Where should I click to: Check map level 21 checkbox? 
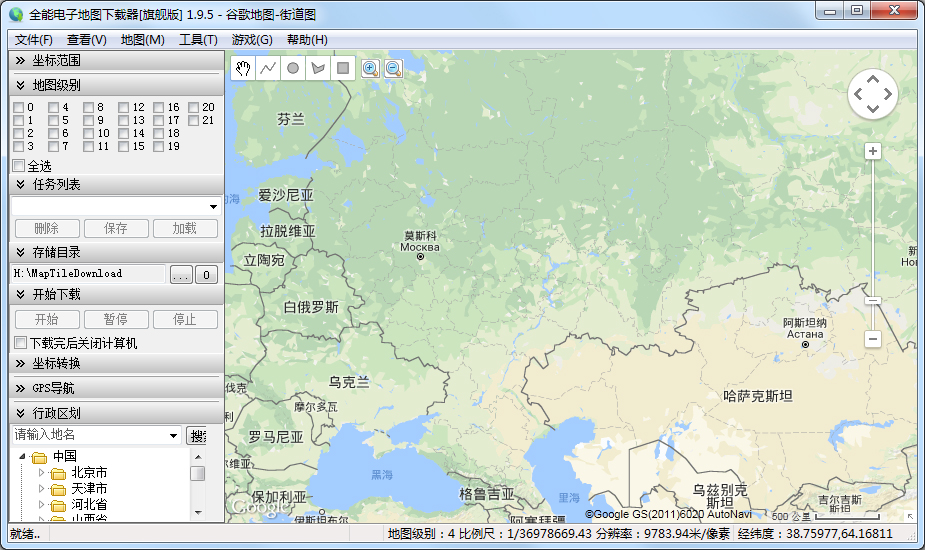193,120
